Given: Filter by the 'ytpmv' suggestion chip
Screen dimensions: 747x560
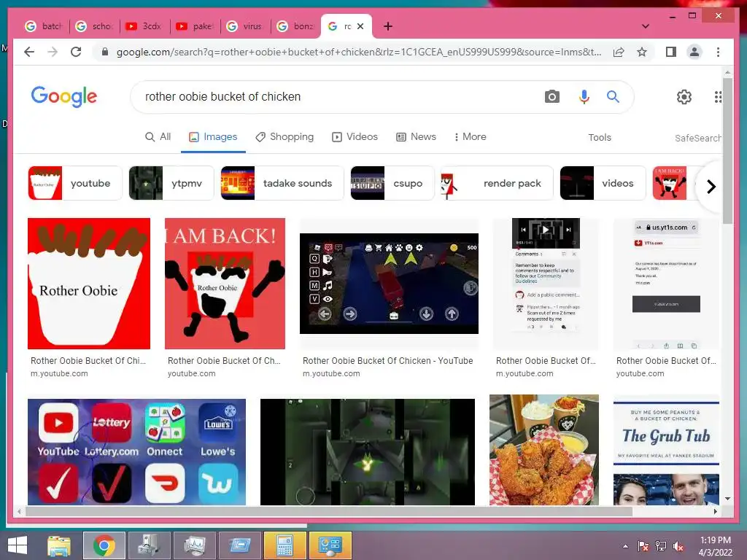Looking at the screenshot, I should coord(171,183).
